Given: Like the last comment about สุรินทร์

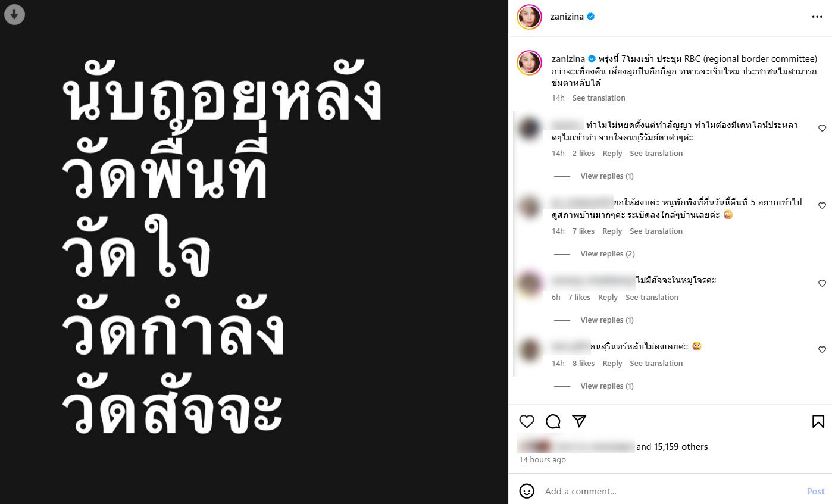Looking at the screenshot, I should click(x=822, y=350).
